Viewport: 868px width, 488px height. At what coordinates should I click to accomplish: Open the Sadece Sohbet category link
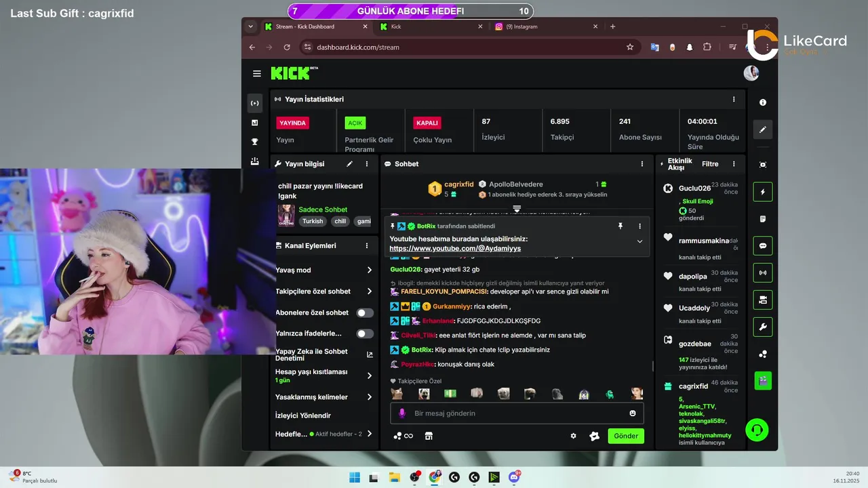point(323,209)
